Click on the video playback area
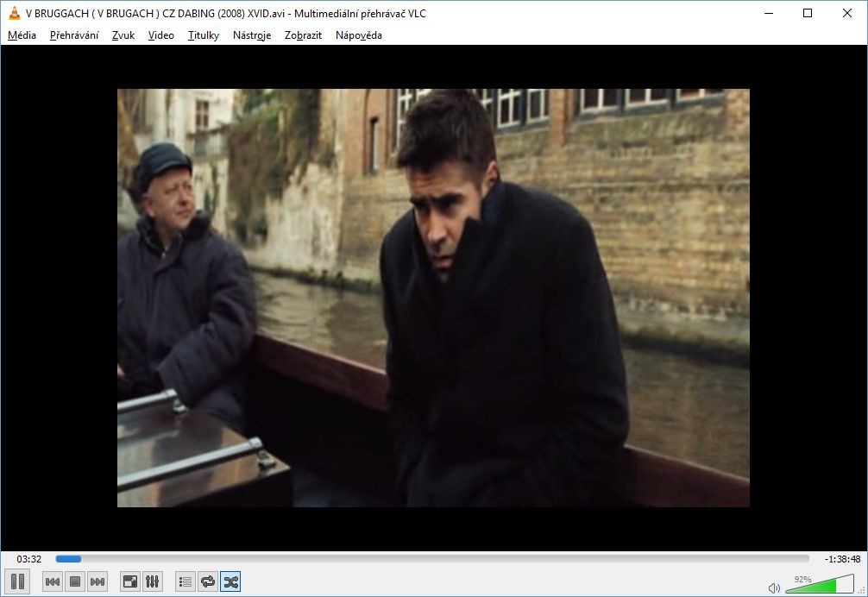Screen dimensions: 868x597 point(433,298)
